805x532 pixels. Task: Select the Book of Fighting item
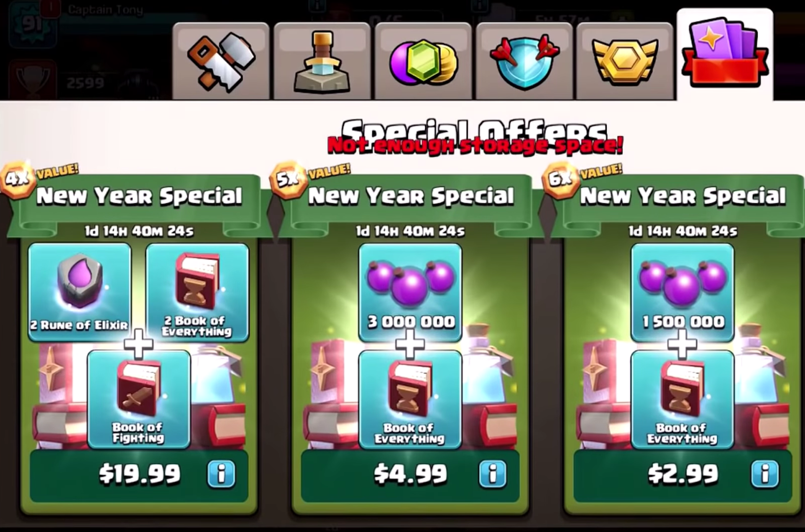[139, 400]
